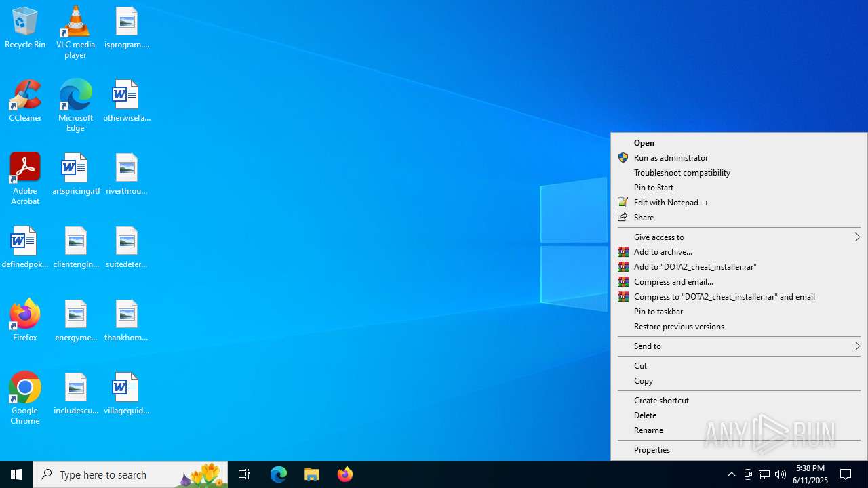Open the Recycle Bin desktop icon
Image resolution: width=868 pixels, height=488 pixels.
click(25, 28)
